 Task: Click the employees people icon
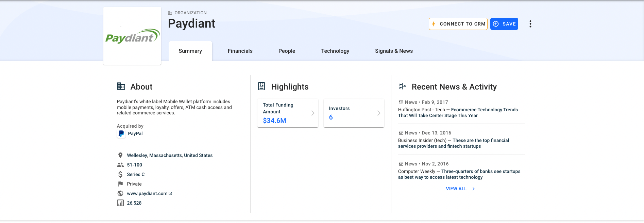click(120, 165)
